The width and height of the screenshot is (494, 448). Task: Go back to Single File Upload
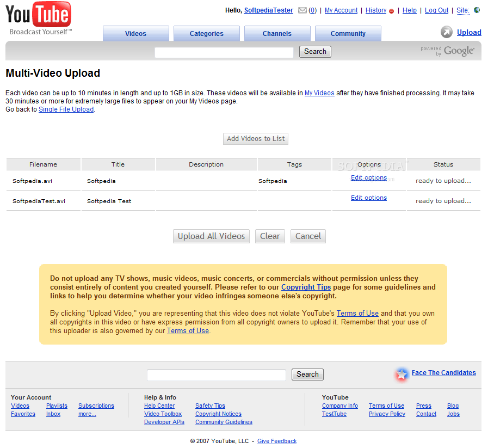(x=66, y=109)
